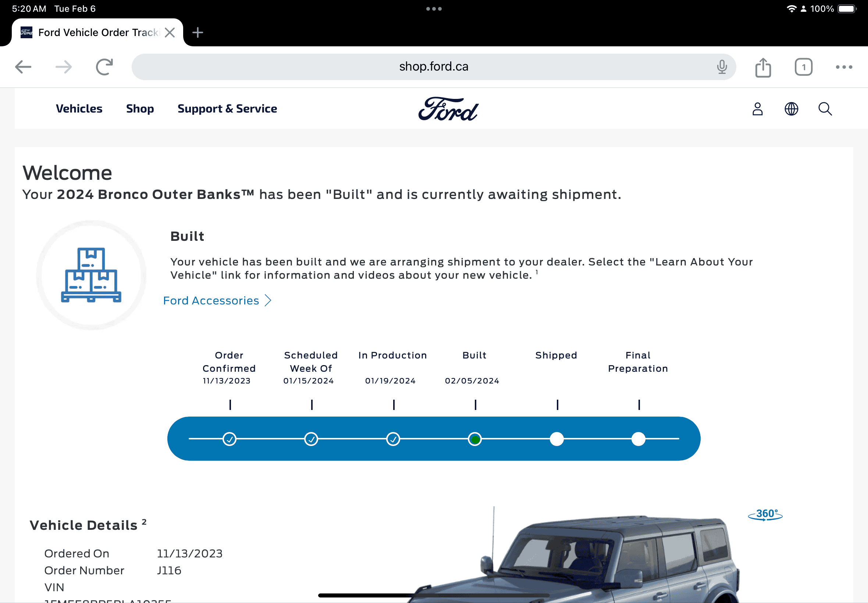Viewport: 868px width, 603px height.
Task: Click the In Production date 01/19/2024
Action: tap(390, 381)
